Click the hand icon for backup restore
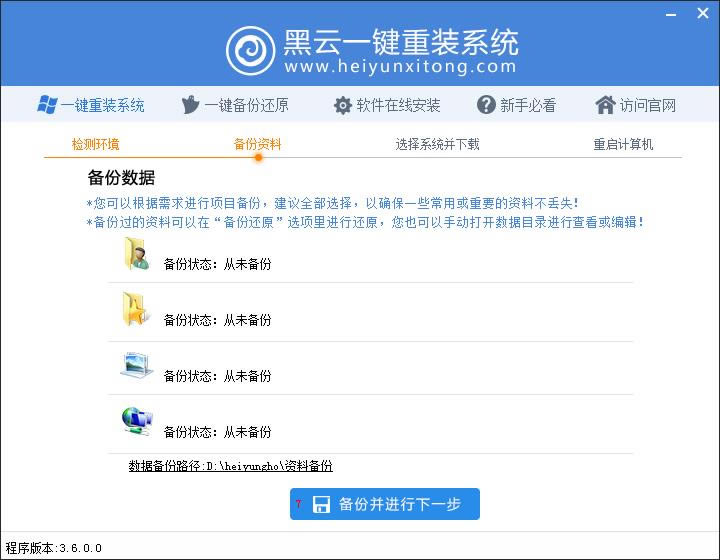 (190, 105)
